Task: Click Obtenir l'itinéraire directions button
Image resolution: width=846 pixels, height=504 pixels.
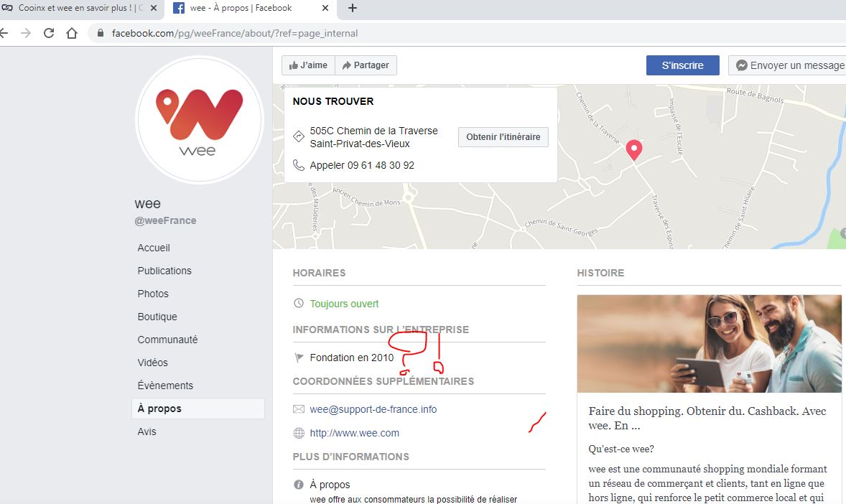Action: [503, 137]
